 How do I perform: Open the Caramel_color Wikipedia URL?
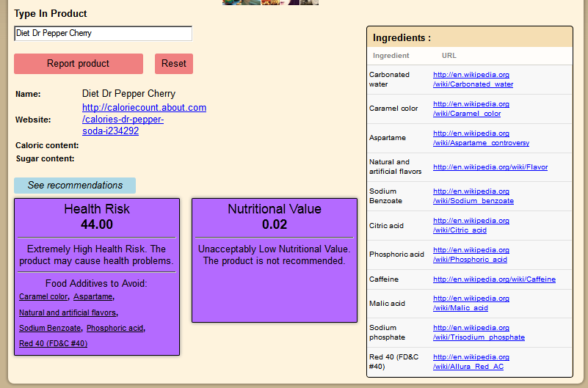click(x=471, y=109)
